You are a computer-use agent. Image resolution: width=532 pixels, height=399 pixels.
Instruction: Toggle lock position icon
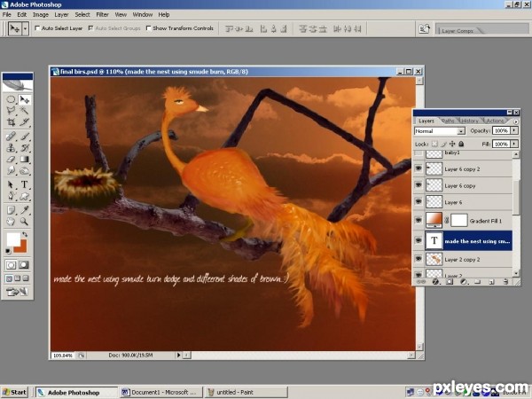(452, 144)
